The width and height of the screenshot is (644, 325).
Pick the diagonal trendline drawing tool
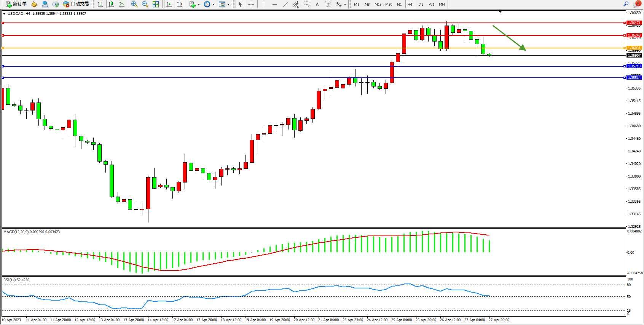pos(285,4)
